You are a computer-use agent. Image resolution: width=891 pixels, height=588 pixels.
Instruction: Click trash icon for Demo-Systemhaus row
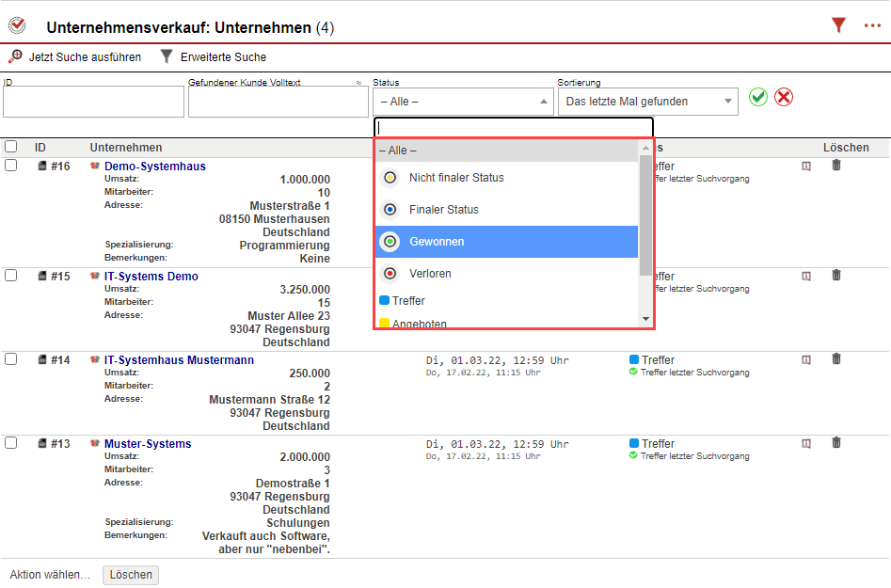(x=836, y=166)
